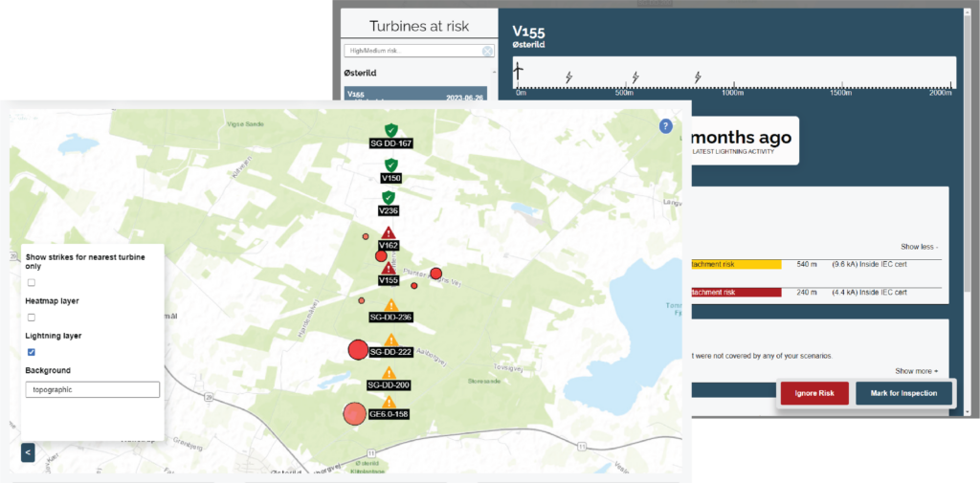Click the wind turbine icon at 0m
Screen dimensions: 980x483
[520, 72]
